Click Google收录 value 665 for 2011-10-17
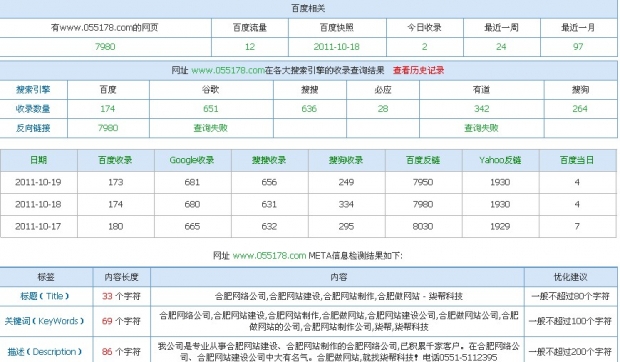Screen dimensions: 620x362 coord(192,226)
